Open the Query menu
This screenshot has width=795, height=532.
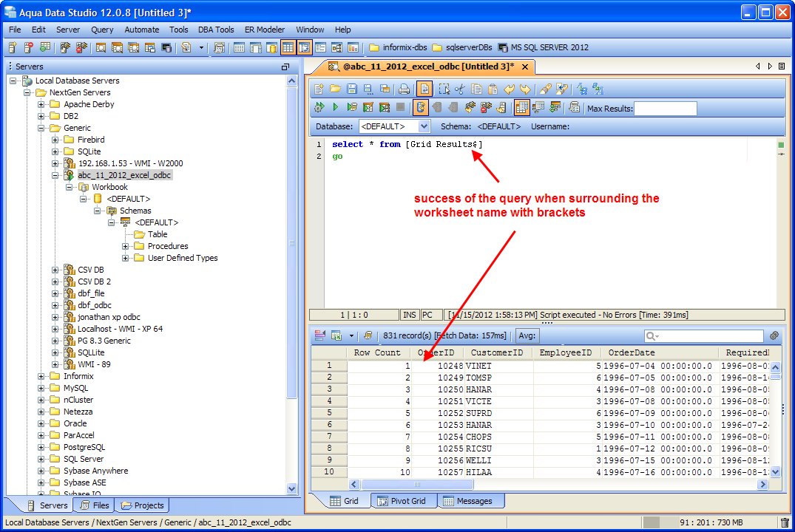102,30
